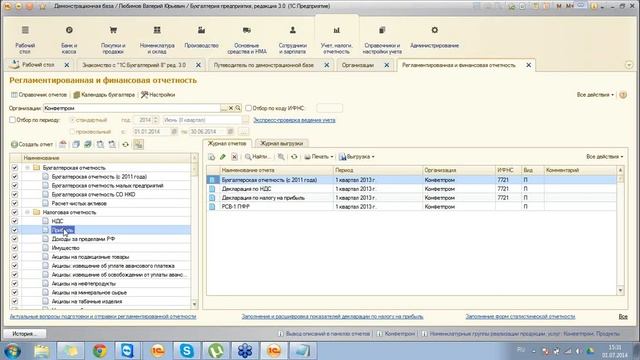The height and width of the screenshot is (360, 640).
Task: Clear the Организация field with X icon
Action: coord(231,108)
